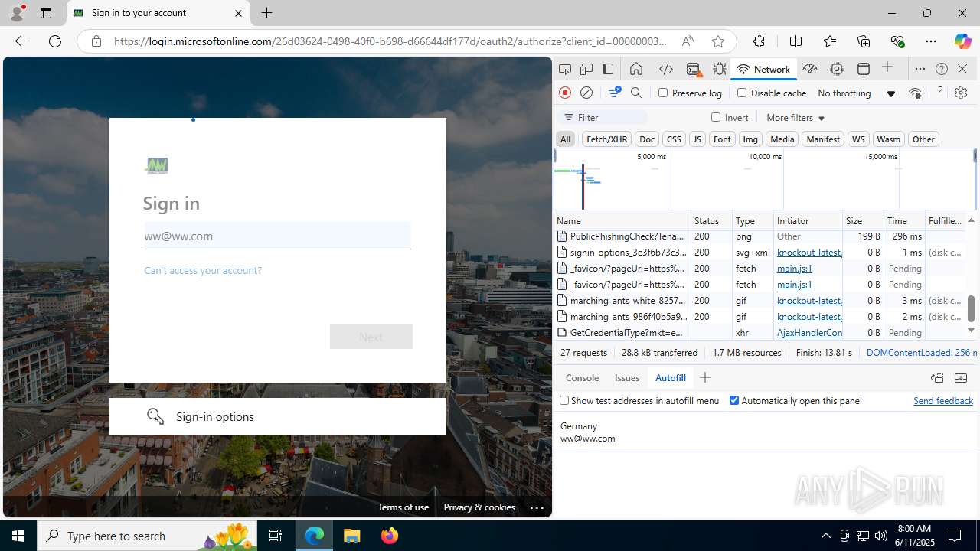Open browser Extensions icon
Screen dimensions: 980x551
[759, 41]
